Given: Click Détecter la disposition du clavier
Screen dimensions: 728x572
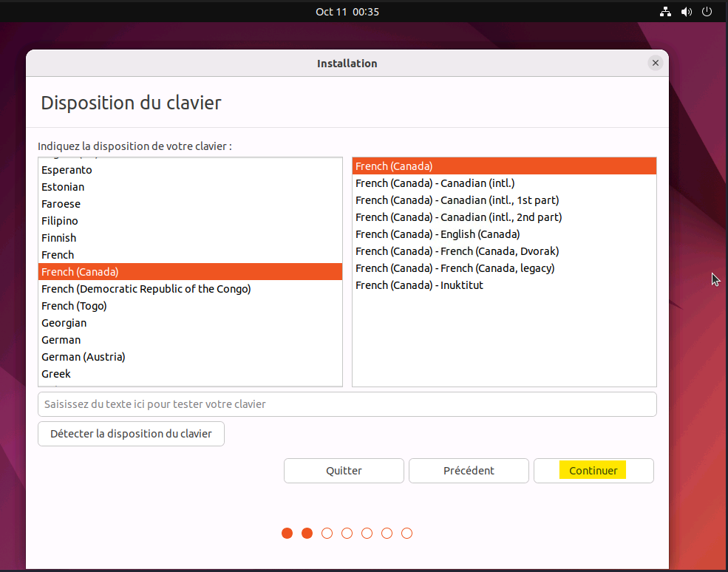Looking at the screenshot, I should (x=131, y=434).
